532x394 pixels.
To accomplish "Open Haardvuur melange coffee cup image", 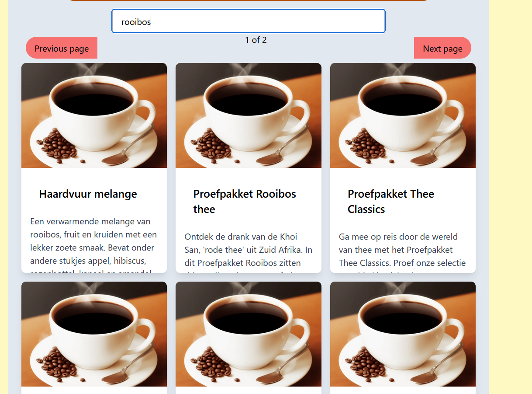I will (x=94, y=115).
